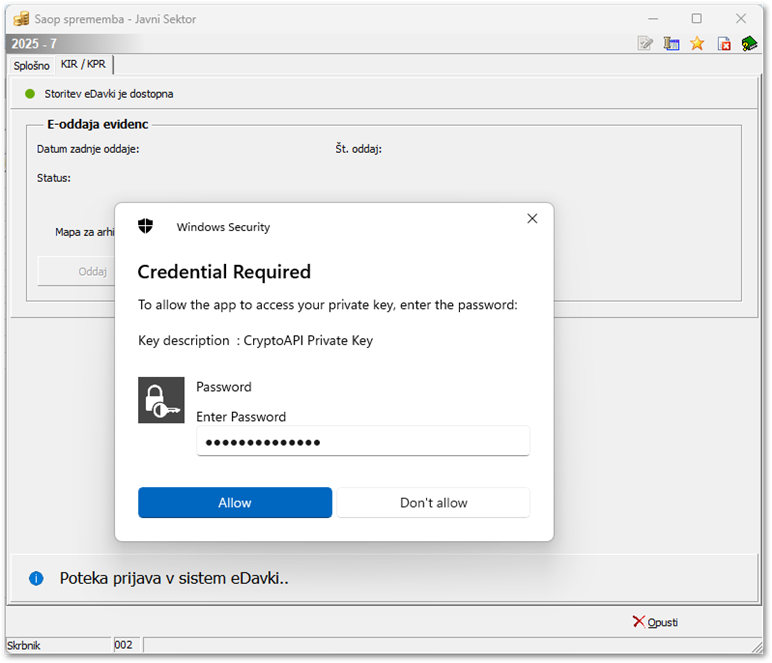Image resolution: width=772 pixels, height=663 pixels.
Task: Click the Oddaj button
Action: coord(76,271)
